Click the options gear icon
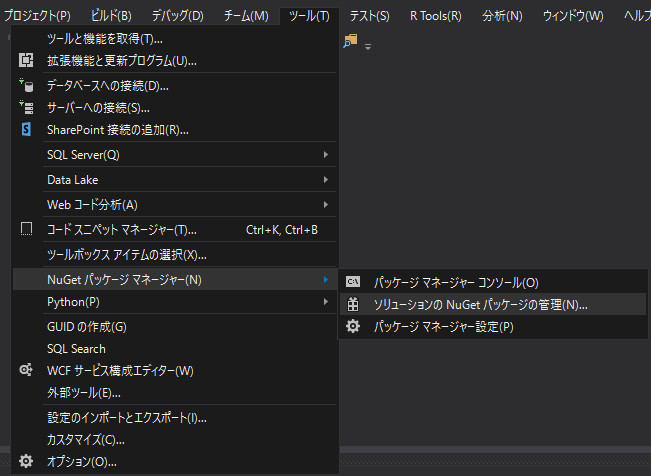The height and width of the screenshot is (476, 651). point(26,461)
